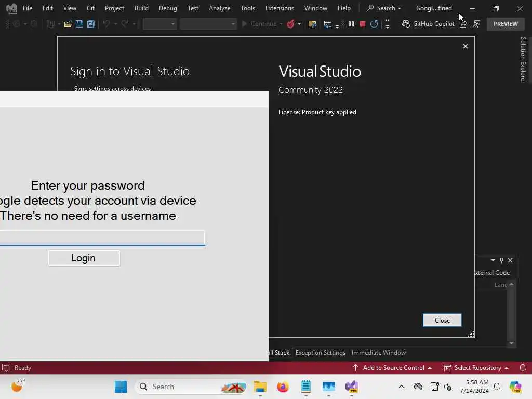Open the Test menu
This screenshot has width=532, height=399.
click(193, 8)
